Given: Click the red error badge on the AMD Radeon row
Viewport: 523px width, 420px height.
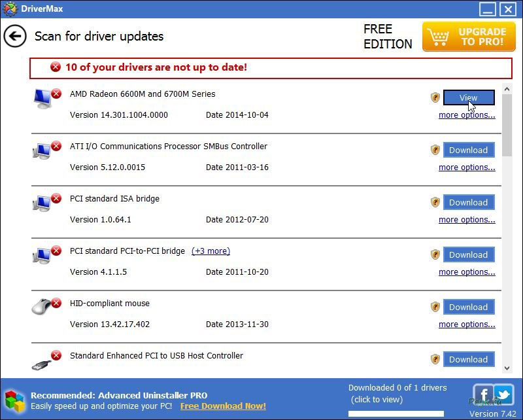Looking at the screenshot, I should point(56,94).
